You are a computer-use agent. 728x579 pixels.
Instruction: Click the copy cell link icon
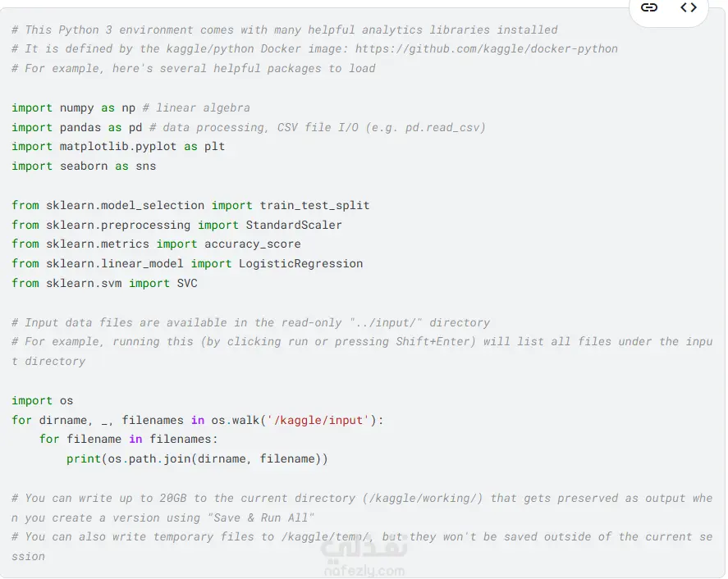[x=649, y=8]
